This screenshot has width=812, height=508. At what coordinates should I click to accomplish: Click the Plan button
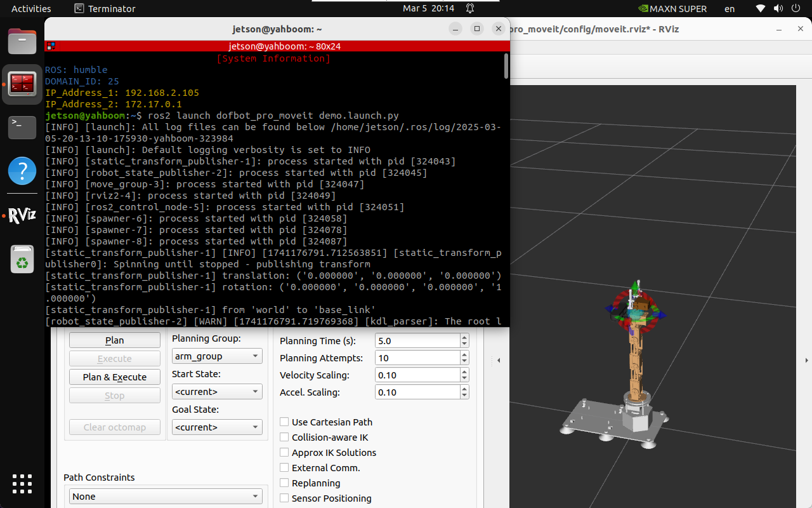(115, 340)
